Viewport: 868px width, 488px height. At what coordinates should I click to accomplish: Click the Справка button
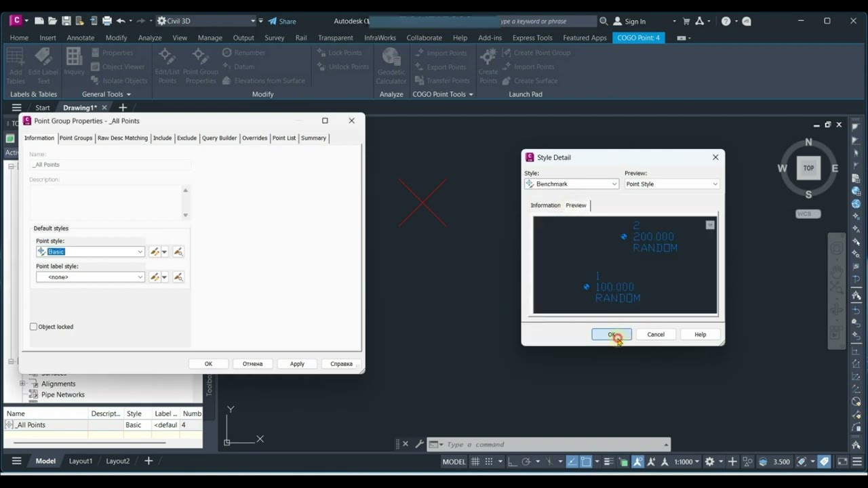click(x=341, y=364)
